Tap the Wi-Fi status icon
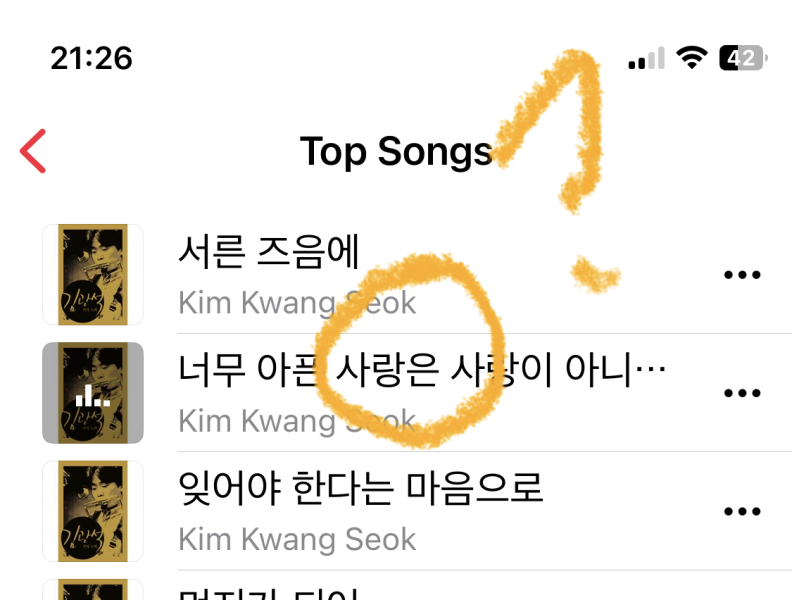 pos(692,57)
